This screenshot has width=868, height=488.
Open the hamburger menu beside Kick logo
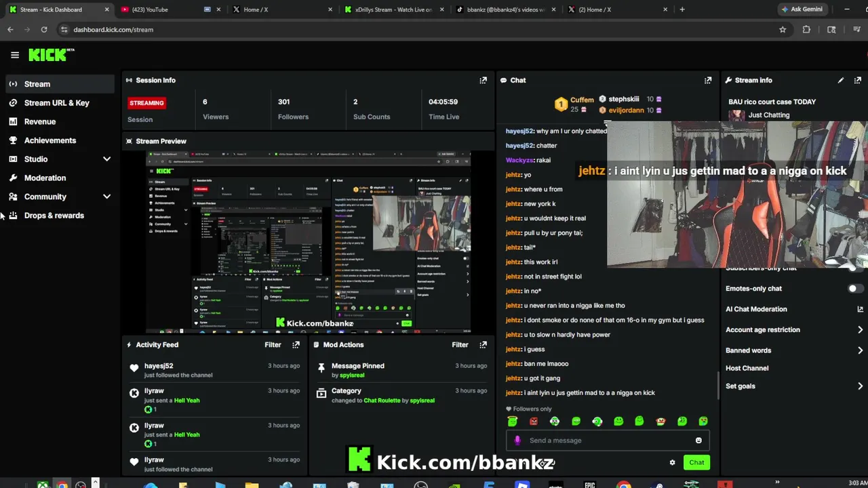[x=15, y=55]
